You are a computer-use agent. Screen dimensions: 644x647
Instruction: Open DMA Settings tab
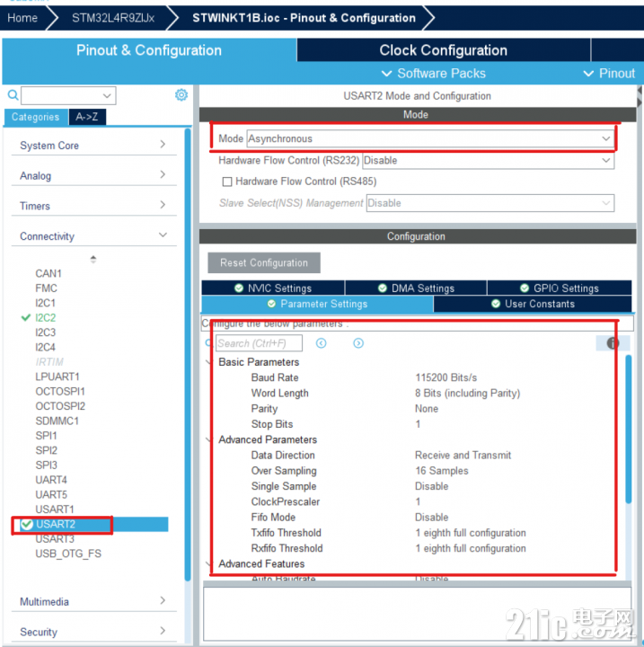tap(416, 288)
